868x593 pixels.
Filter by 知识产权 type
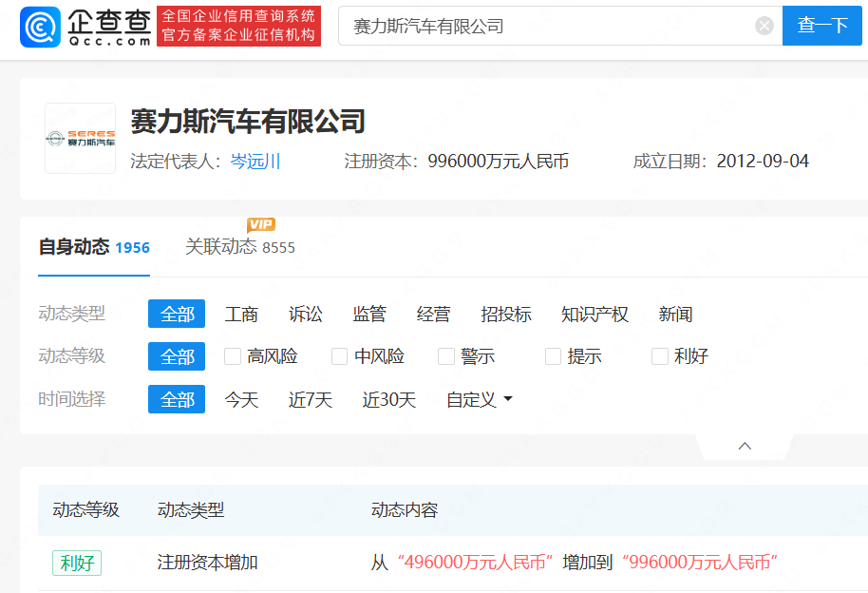(x=594, y=315)
